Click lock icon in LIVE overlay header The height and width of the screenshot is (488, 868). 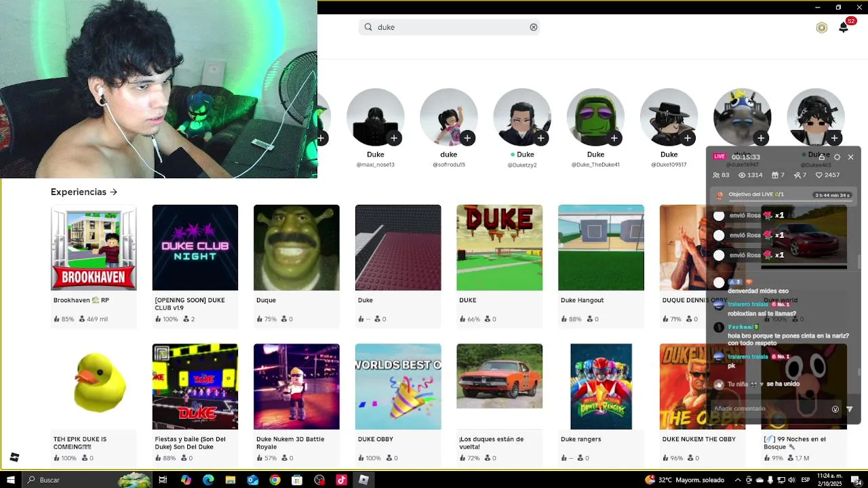pos(822,157)
